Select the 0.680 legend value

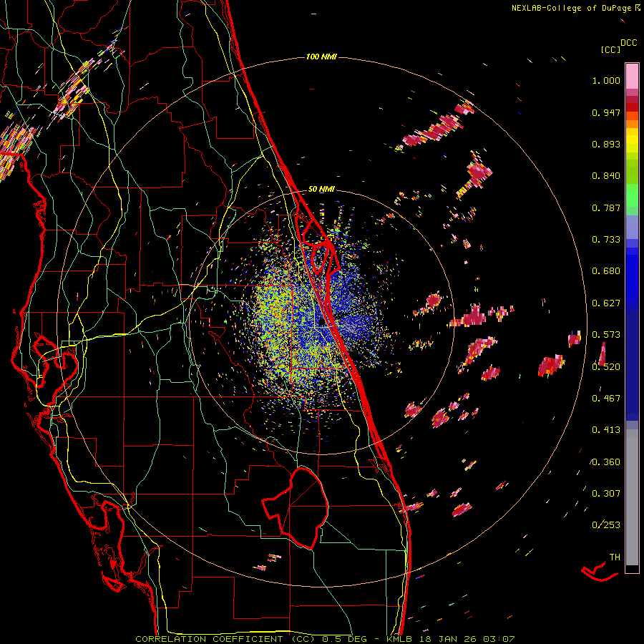pyautogui.click(x=606, y=271)
